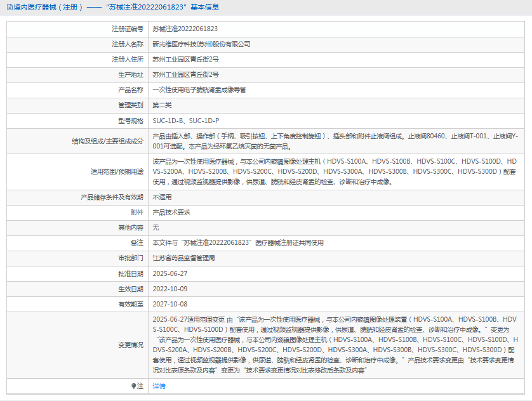Open the 详情 link in the 注 row
This screenshot has height=401, width=532.
pos(159,386)
